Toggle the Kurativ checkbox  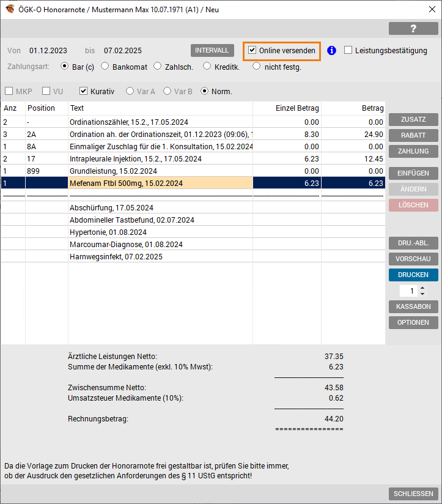[83, 91]
